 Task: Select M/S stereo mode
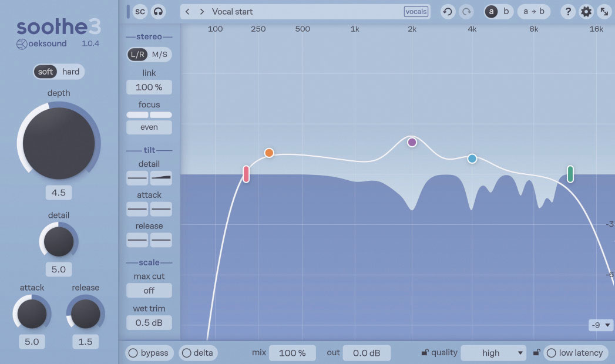[x=160, y=55]
